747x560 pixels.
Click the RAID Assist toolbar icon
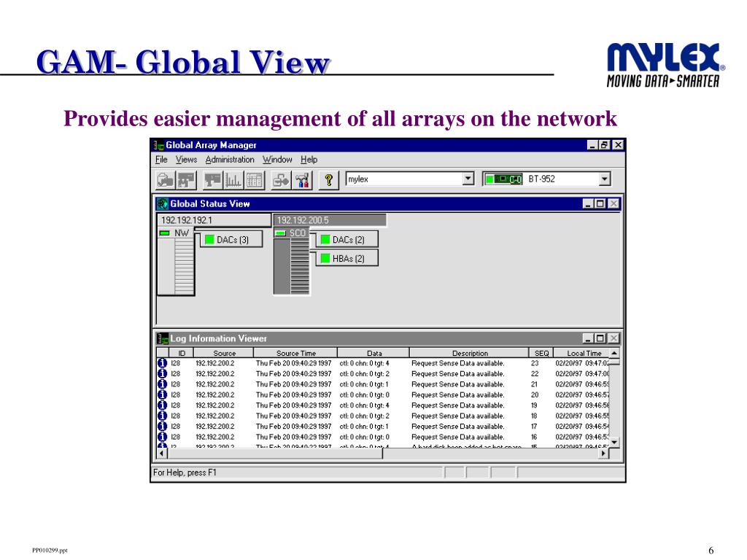[281, 181]
